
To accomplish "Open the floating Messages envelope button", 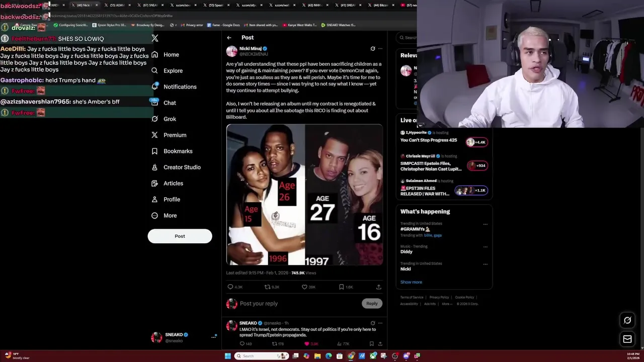I will pyautogui.click(x=627, y=339).
